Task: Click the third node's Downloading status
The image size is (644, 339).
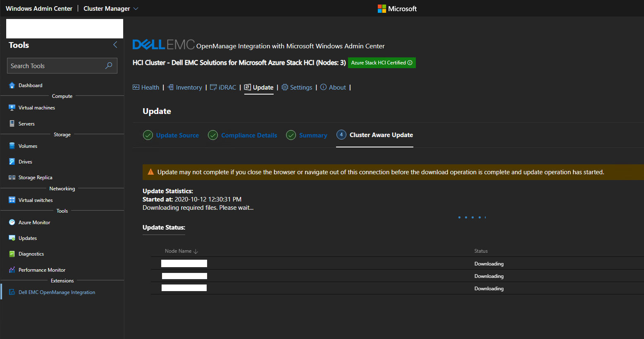Action: [489, 289]
